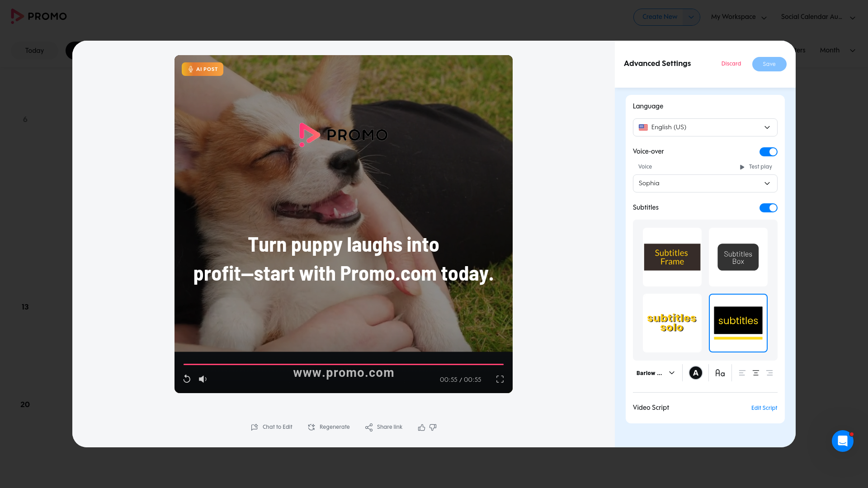Open the Social Calendar dropdown
Screen dimensions: 868x488
pyautogui.click(x=818, y=17)
